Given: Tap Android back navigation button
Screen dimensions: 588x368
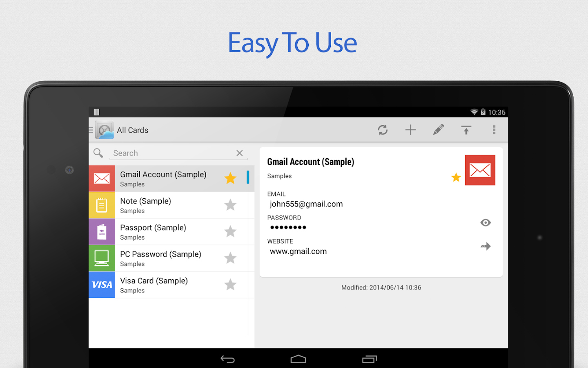Looking at the screenshot, I should (227, 359).
